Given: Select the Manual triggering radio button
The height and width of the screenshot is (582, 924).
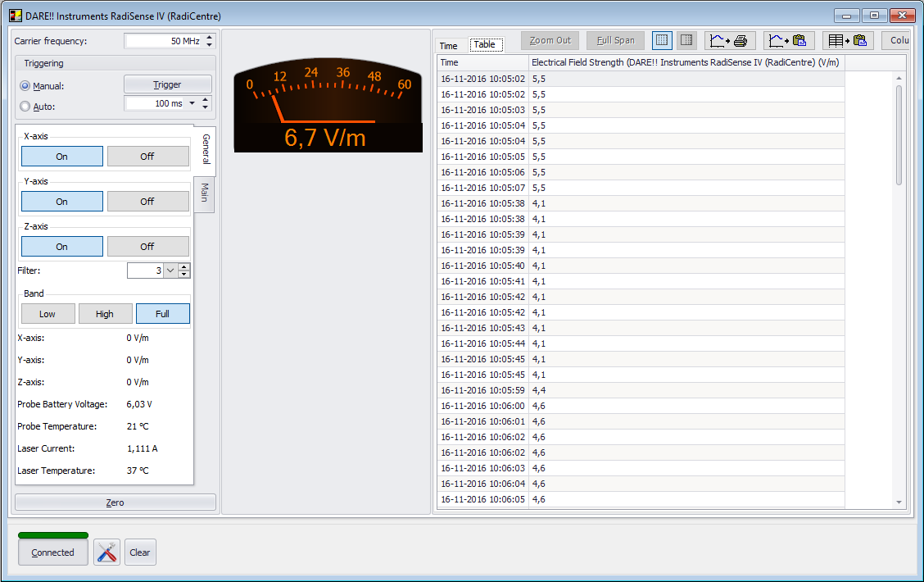Looking at the screenshot, I should pos(25,86).
